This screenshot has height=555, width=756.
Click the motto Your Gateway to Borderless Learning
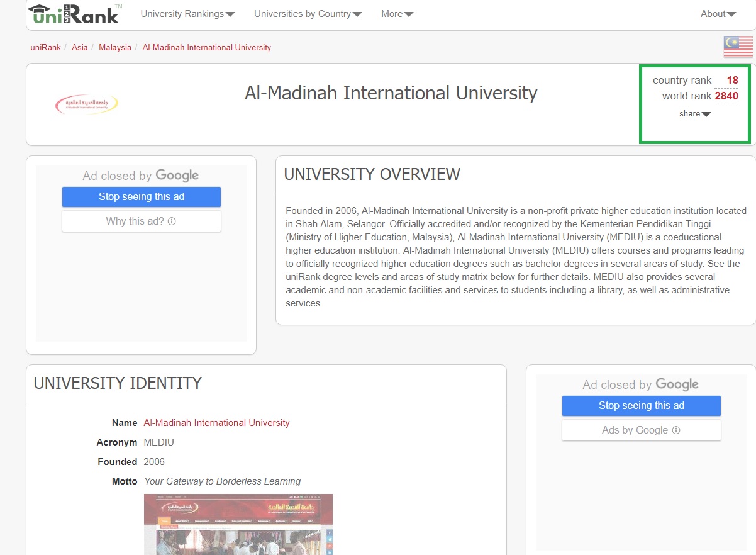pyautogui.click(x=223, y=481)
